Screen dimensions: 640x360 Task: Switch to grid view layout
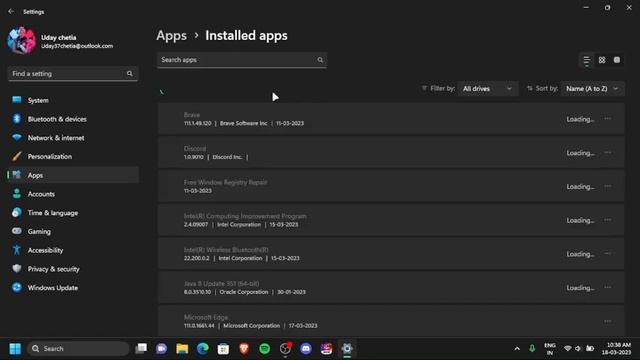point(602,60)
